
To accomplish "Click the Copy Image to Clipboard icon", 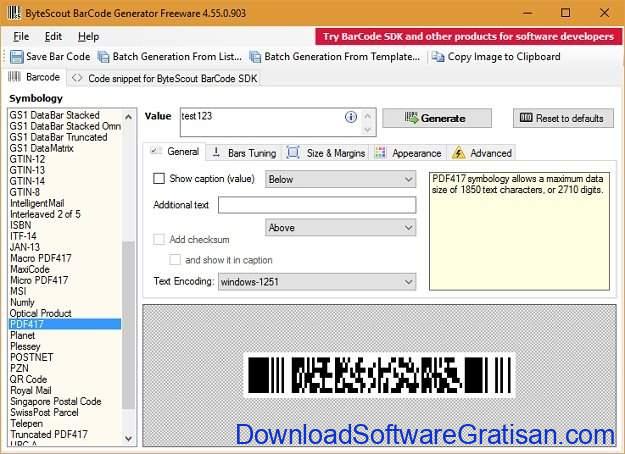I will [x=438, y=57].
